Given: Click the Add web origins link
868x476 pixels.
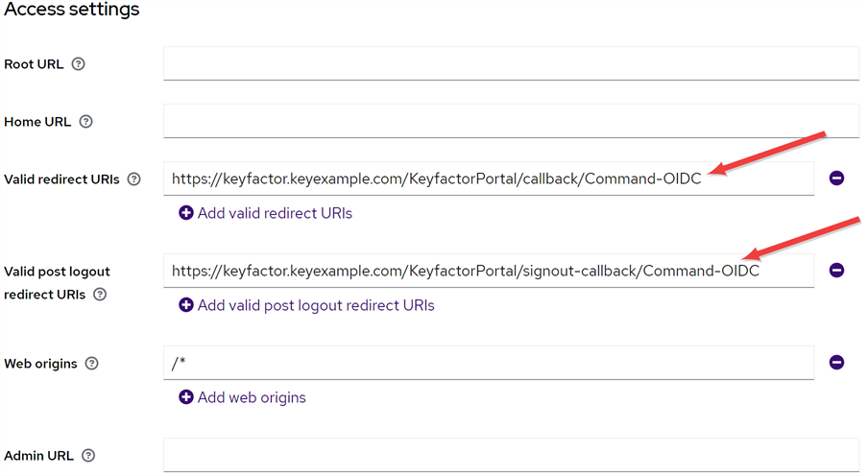Looking at the screenshot, I should click(251, 397).
